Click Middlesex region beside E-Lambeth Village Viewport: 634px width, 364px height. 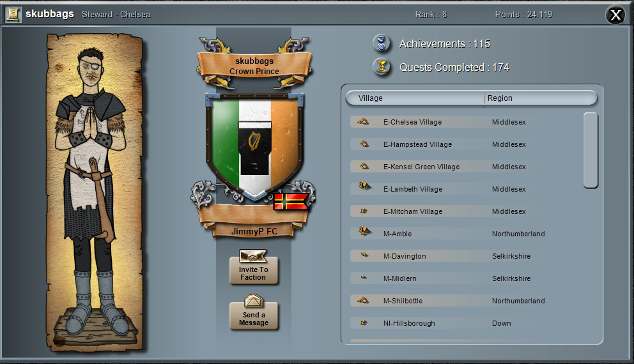(509, 189)
